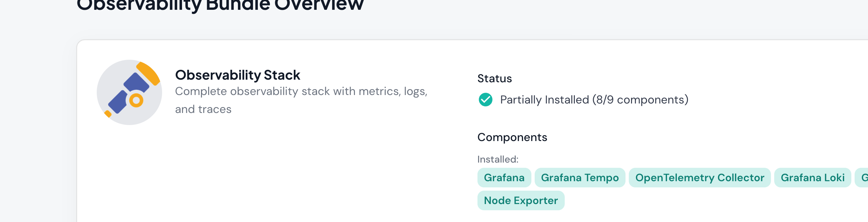Image resolution: width=868 pixels, height=222 pixels.
Task: Select the Node Exporter component tag
Action: 521,200
